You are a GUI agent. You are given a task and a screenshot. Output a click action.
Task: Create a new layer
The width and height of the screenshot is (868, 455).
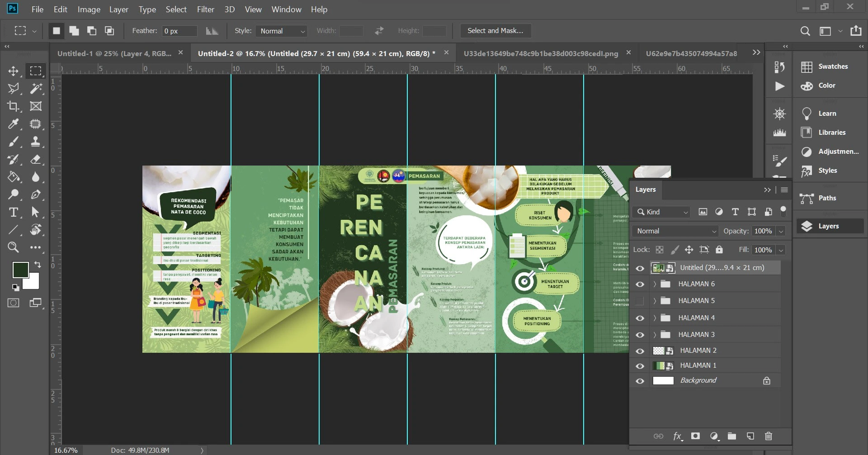click(x=750, y=436)
